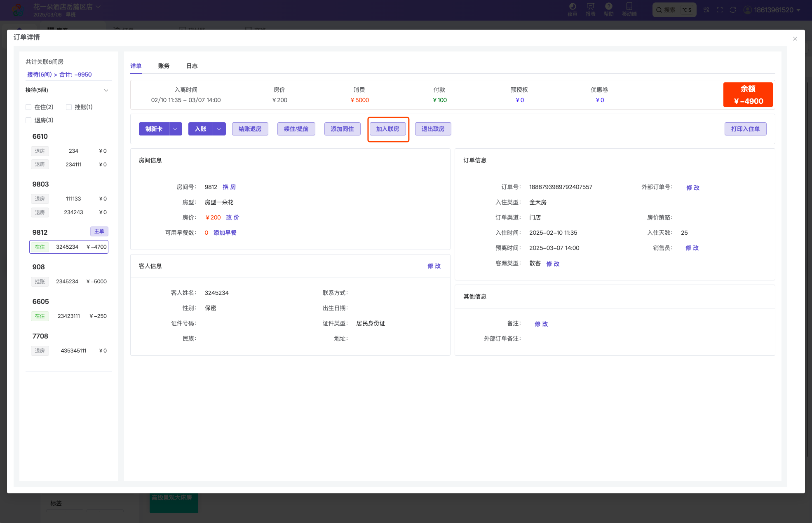Click 修改 next to 备注
Image resolution: width=812 pixels, height=523 pixels.
[x=541, y=324]
